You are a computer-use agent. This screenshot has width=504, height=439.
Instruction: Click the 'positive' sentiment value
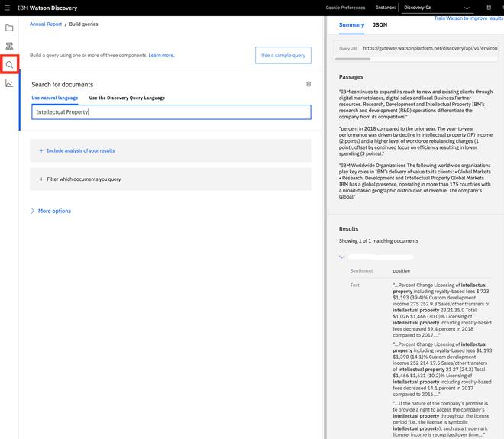[401, 271]
